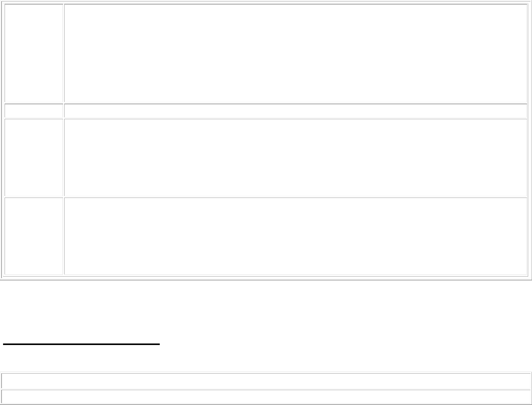Image resolution: width=532 pixels, height=405 pixels.
Task: Click the narrow left cell in the third row
Action: pyautogui.click(x=33, y=157)
